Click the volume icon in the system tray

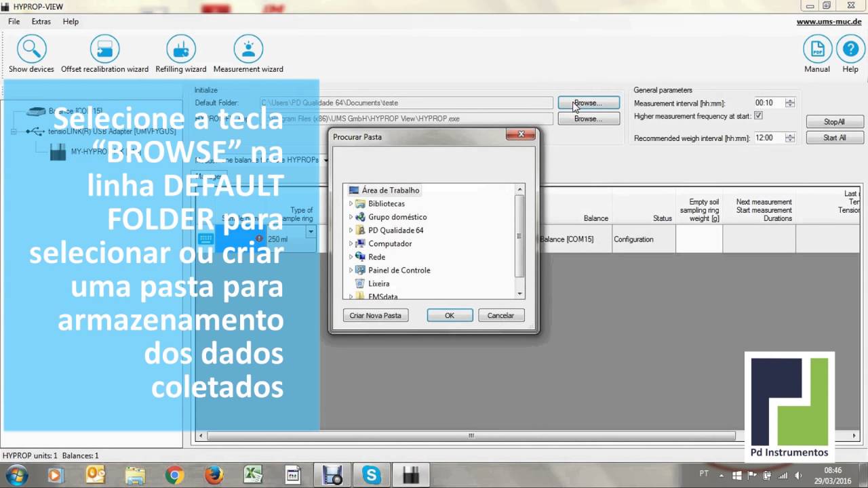[x=798, y=476]
